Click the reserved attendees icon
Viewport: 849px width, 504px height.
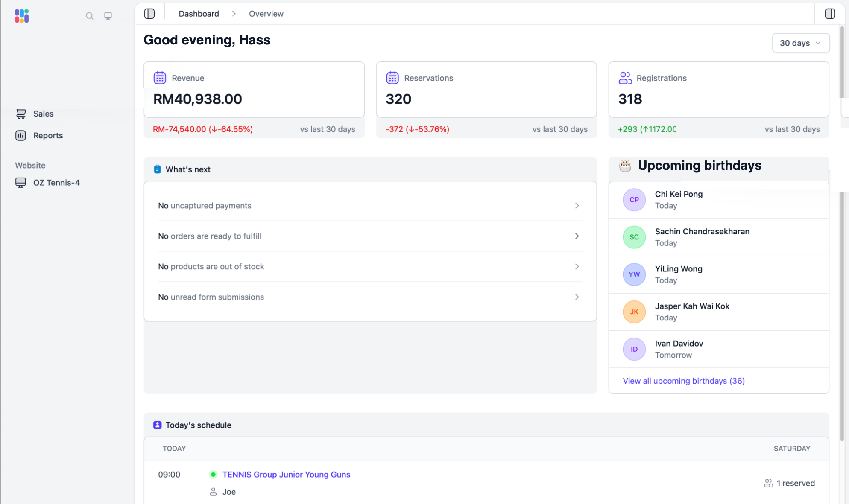(x=768, y=483)
